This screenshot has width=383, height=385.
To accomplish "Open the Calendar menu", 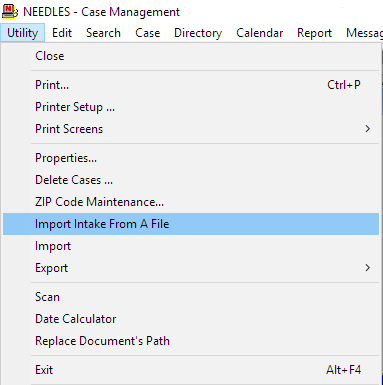I will point(260,33).
